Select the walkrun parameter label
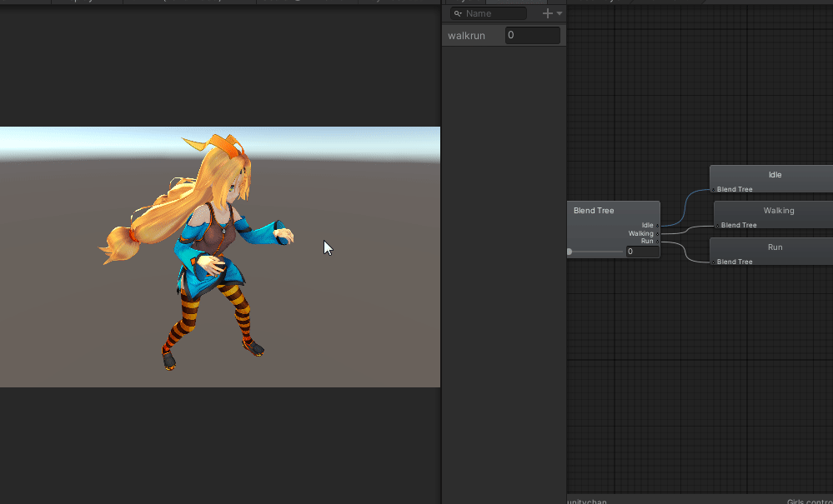 [x=466, y=36]
